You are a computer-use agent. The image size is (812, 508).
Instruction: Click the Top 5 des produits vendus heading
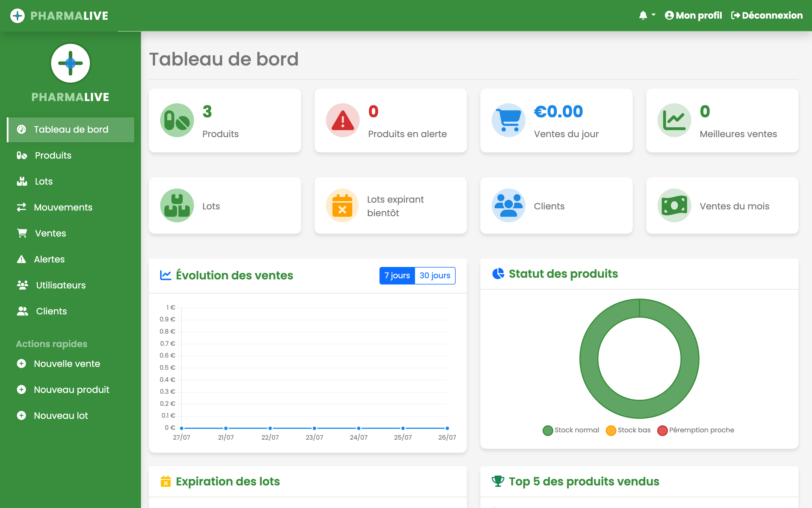(584, 481)
